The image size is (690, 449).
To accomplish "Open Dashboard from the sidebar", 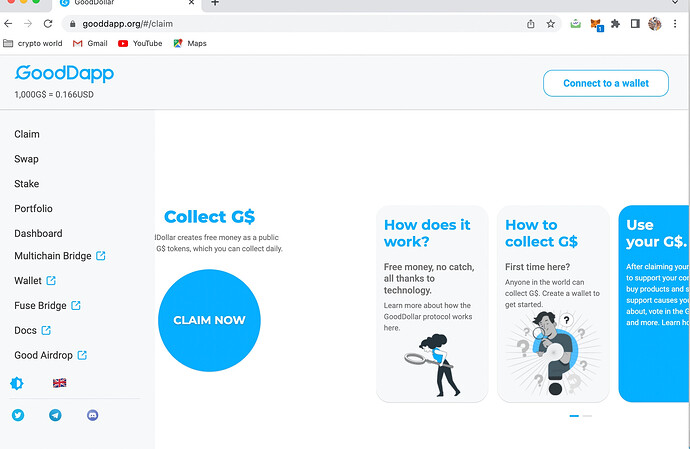I will pyautogui.click(x=38, y=233).
